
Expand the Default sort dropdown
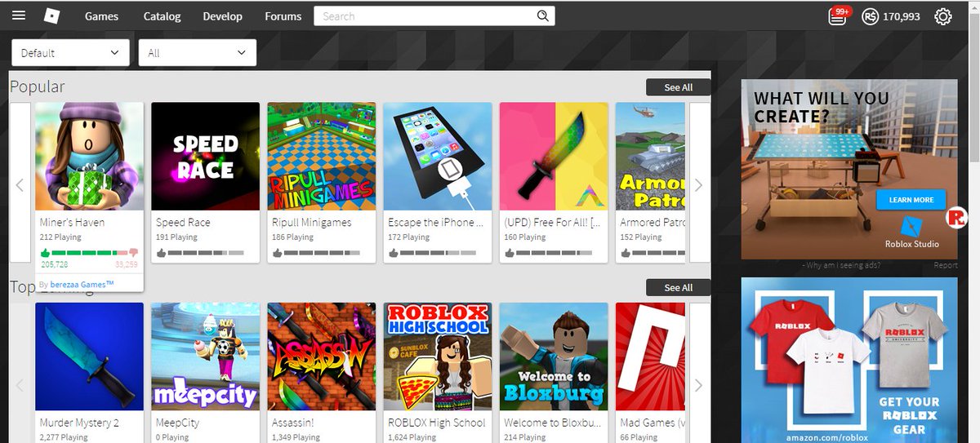[x=70, y=52]
